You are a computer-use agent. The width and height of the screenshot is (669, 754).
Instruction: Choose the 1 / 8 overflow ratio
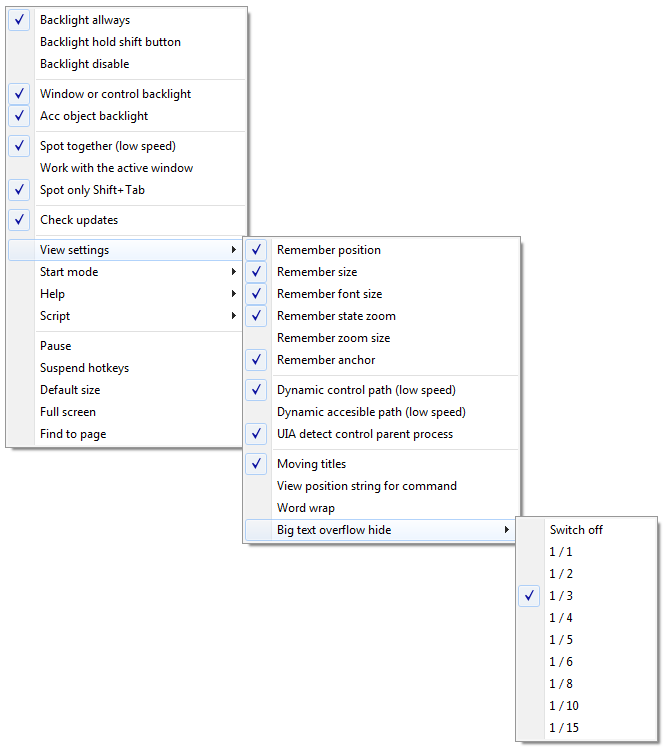point(587,684)
